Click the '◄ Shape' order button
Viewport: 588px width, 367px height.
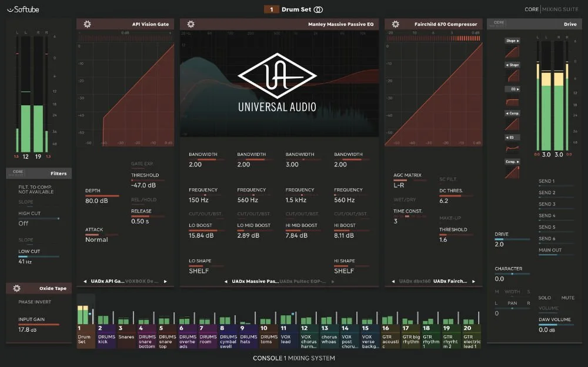pos(512,65)
